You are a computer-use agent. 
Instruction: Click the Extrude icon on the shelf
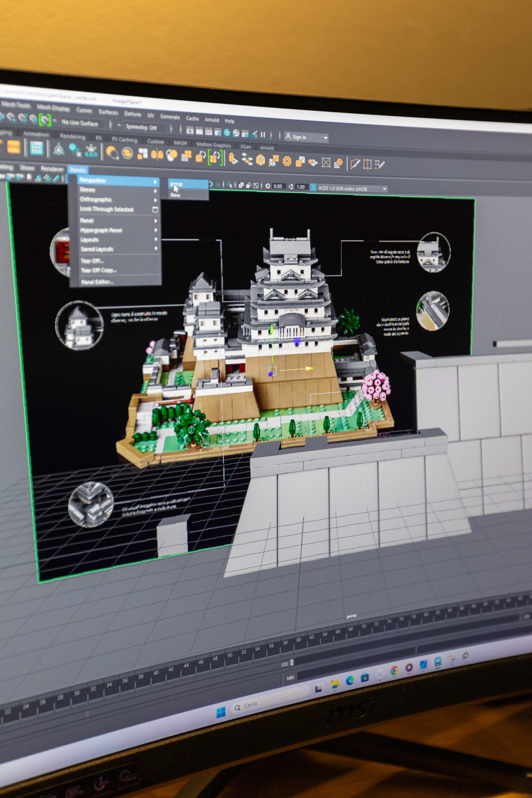pyautogui.click(x=232, y=158)
